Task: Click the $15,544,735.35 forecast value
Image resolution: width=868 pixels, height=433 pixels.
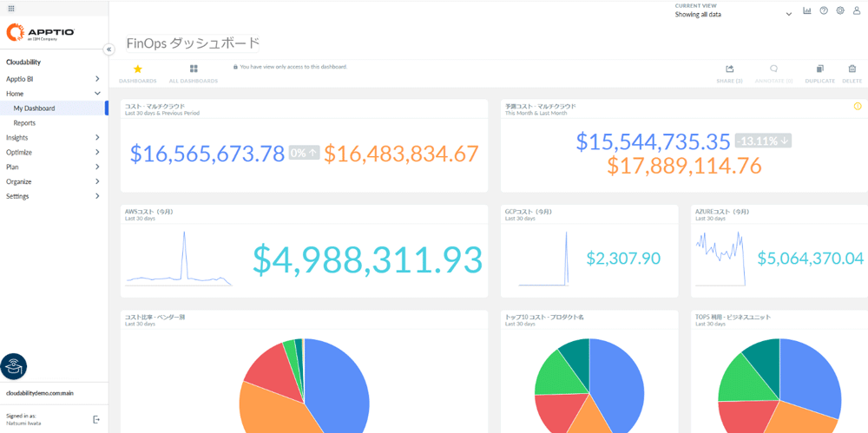Action: [x=654, y=141]
